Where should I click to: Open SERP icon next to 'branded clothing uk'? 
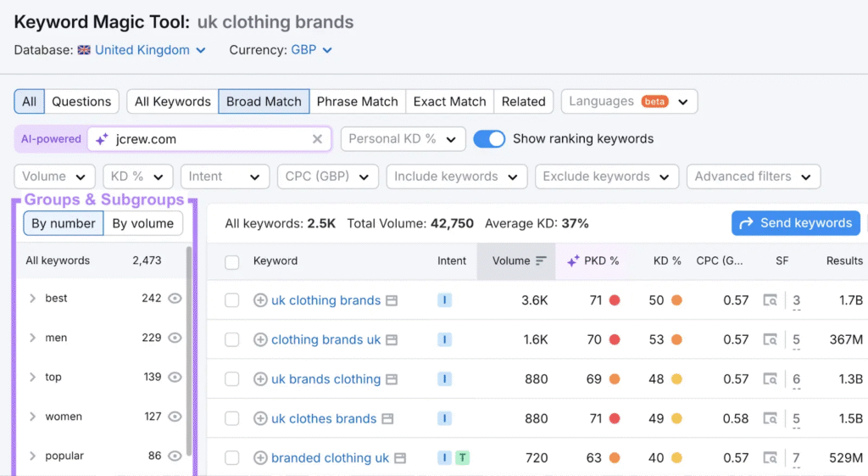pyautogui.click(x=400, y=457)
